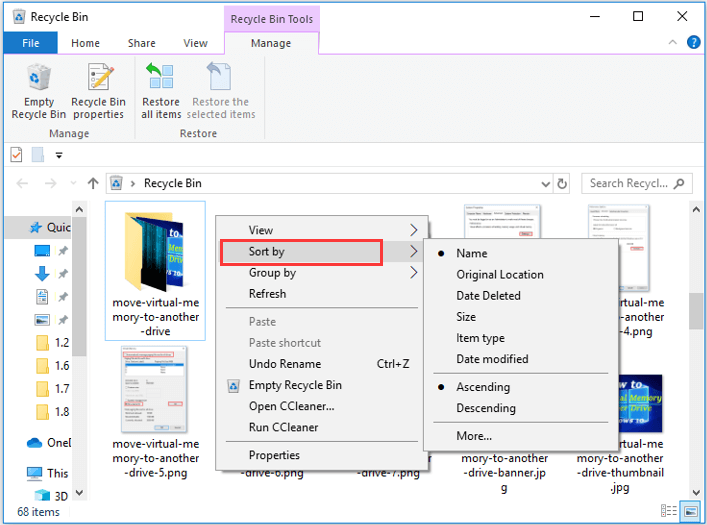Click Pictures icon in sidebar

point(42,320)
